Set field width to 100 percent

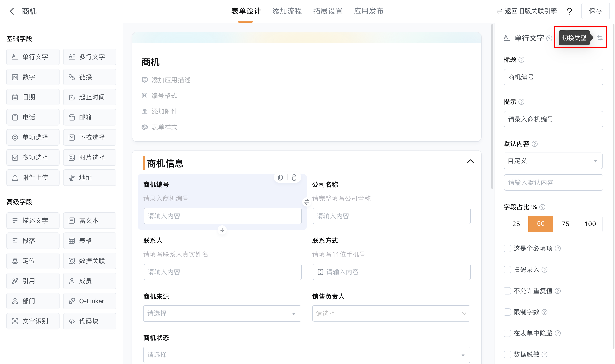[x=590, y=224]
